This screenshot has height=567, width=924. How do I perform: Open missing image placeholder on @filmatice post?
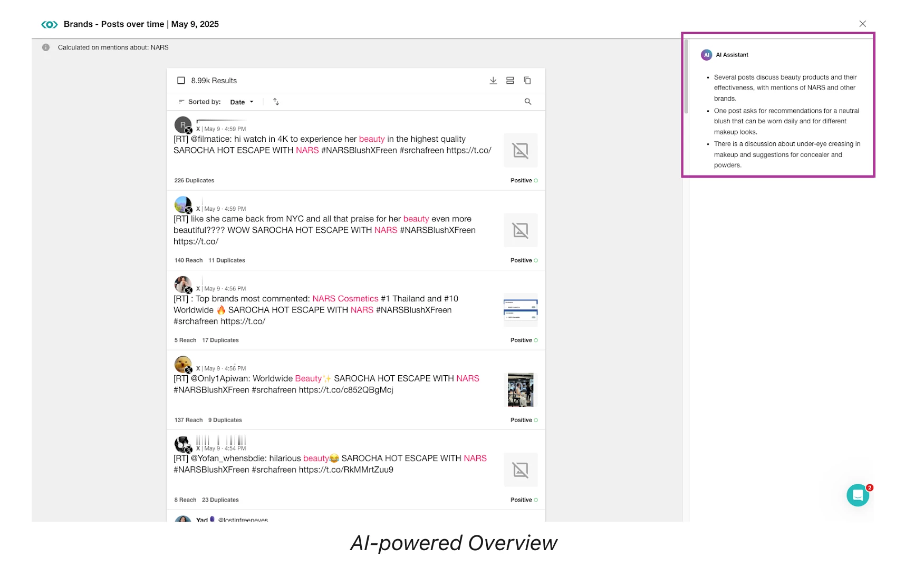click(521, 151)
